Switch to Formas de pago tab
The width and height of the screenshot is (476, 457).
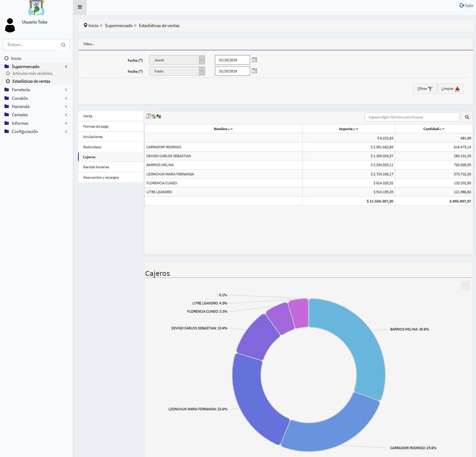tap(96, 127)
